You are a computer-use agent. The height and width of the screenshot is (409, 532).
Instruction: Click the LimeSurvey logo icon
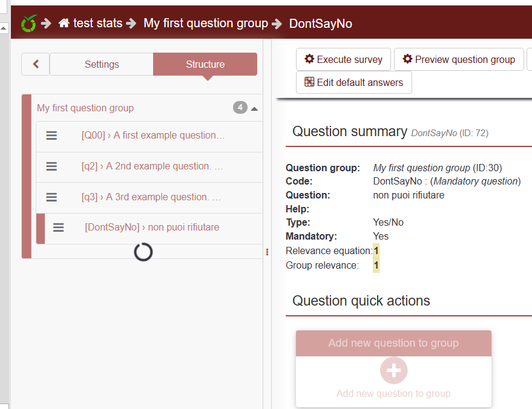click(x=28, y=24)
